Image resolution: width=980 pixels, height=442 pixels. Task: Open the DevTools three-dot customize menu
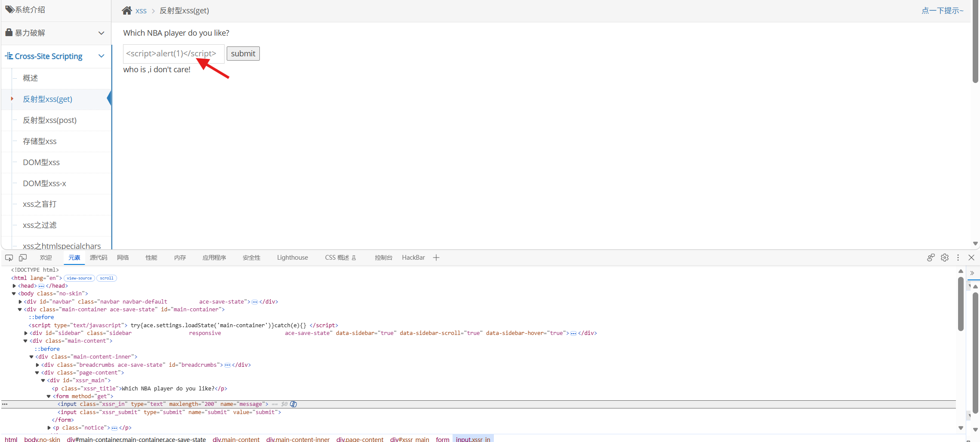coord(958,258)
